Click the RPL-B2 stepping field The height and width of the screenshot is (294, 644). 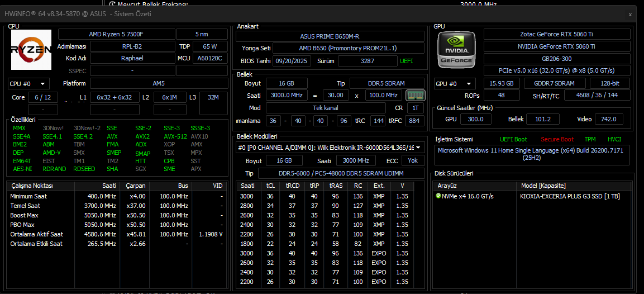pyautogui.click(x=132, y=46)
